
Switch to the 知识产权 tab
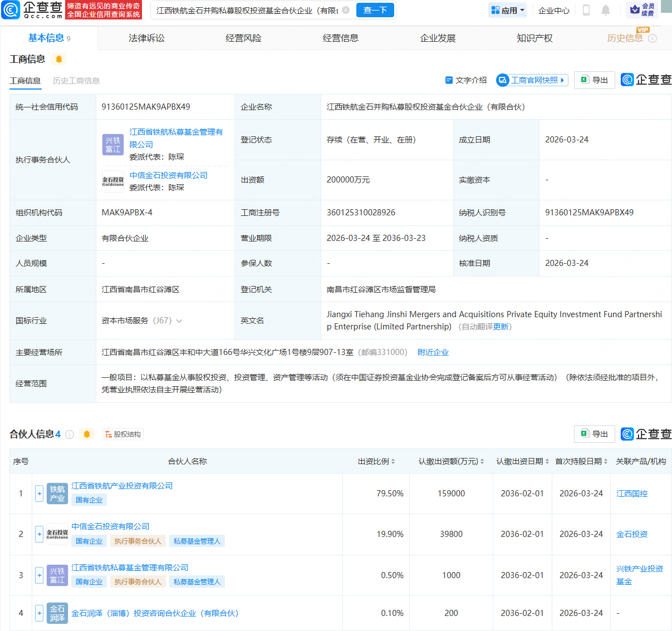pyautogui.click(x=534, y=37)
